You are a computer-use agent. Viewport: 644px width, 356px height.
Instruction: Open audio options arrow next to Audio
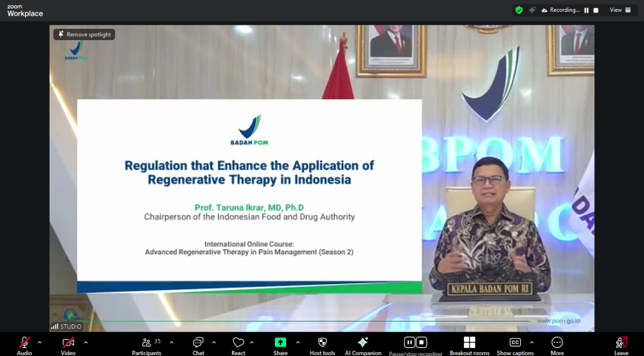(40, 342)
